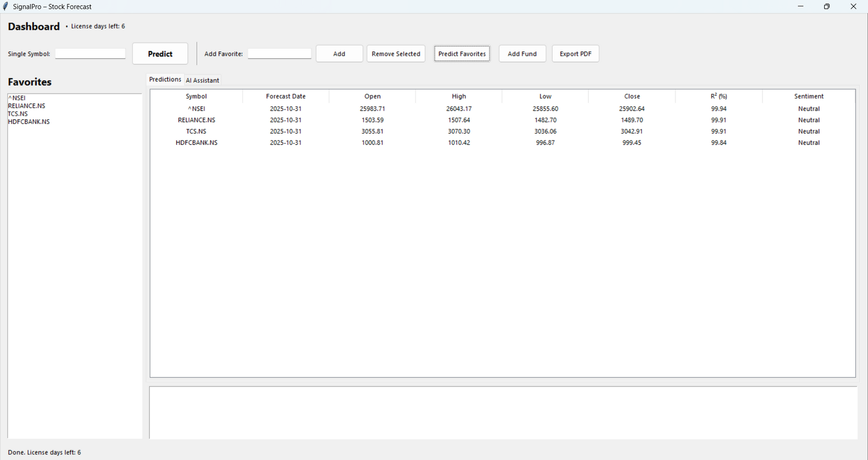Run Predict Favorites
868x460 pixels.
pyautogui.click(x=461, y=54)
